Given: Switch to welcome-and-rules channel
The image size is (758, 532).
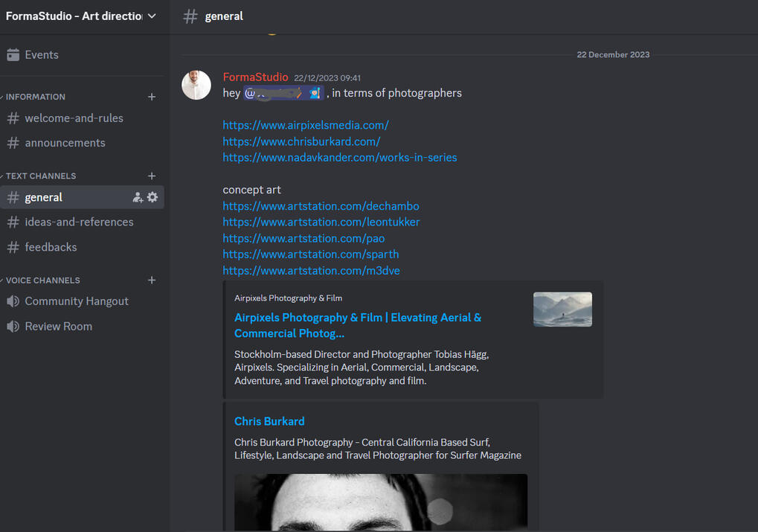Looking at the screenshot, I should 74,118.
